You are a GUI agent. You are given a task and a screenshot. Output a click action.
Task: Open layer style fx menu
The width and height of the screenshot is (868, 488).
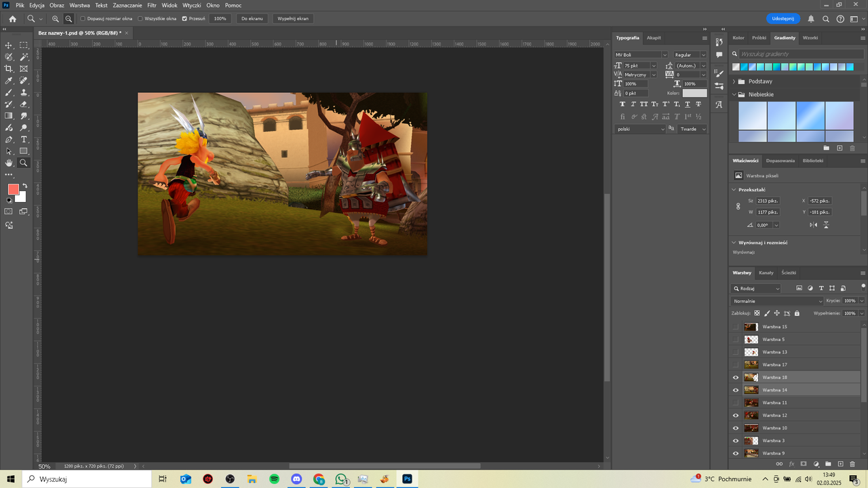tap(791, 464)
